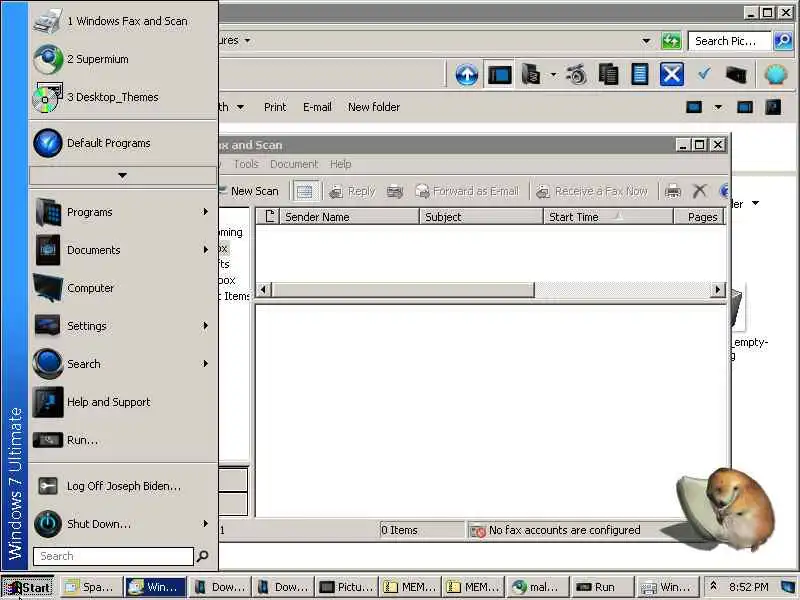Click the printer icon in Fax and Scan toolbar
The image size is (800, 600).
672,191
